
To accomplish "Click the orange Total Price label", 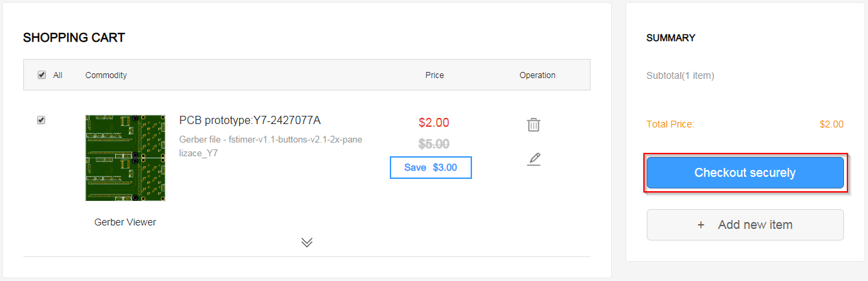I will pyautogui.click(x=670, y=124).
